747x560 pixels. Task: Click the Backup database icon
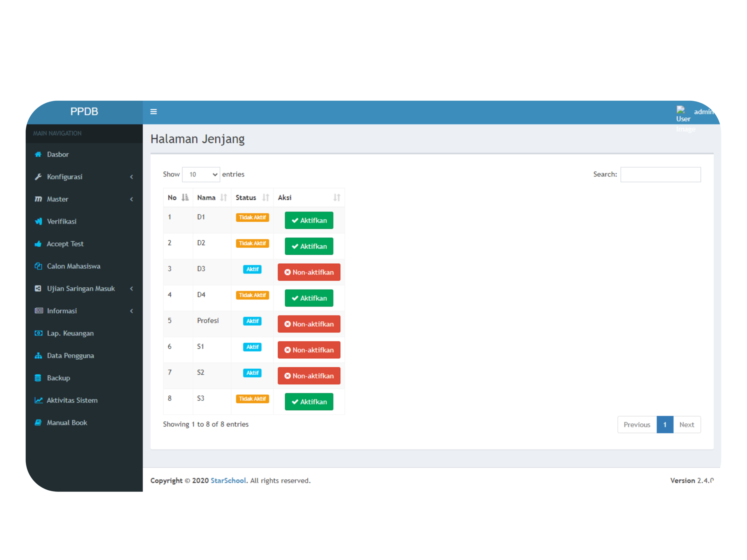click(38, 378)
